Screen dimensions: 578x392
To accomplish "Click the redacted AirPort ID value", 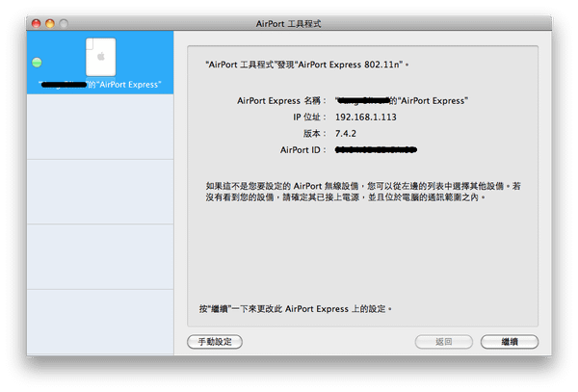I will click(376, 149).
